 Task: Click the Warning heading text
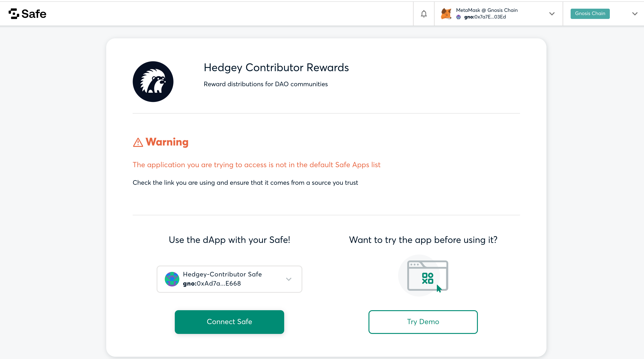click(x=167, y=142)
